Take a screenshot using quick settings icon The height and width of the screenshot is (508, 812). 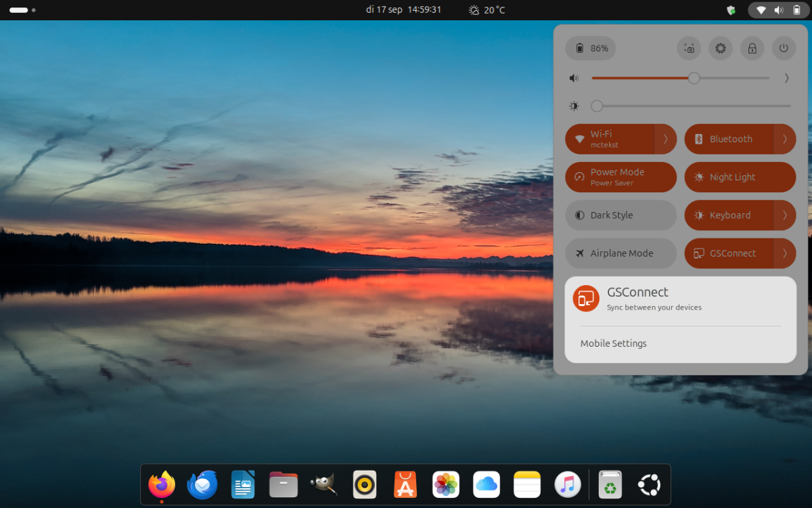(689, 48)
